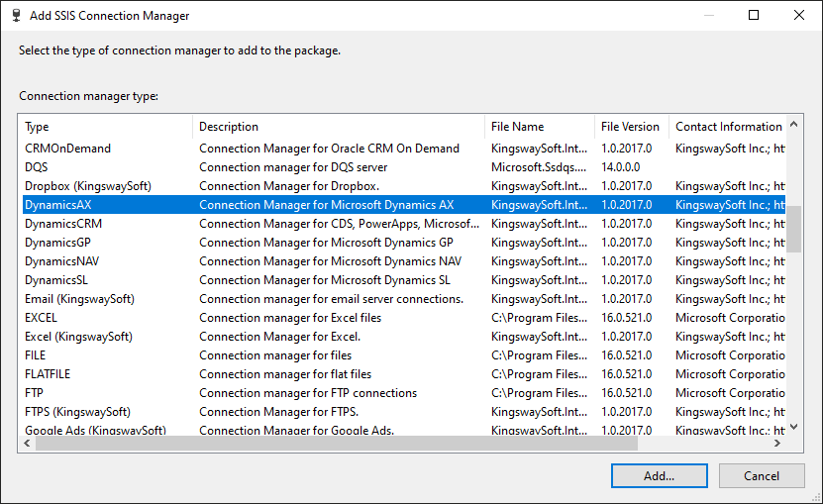Click vertical scrollbar up arrow
Image resolution: width=823 pixels, height=504 pixels.
(793, 125)
